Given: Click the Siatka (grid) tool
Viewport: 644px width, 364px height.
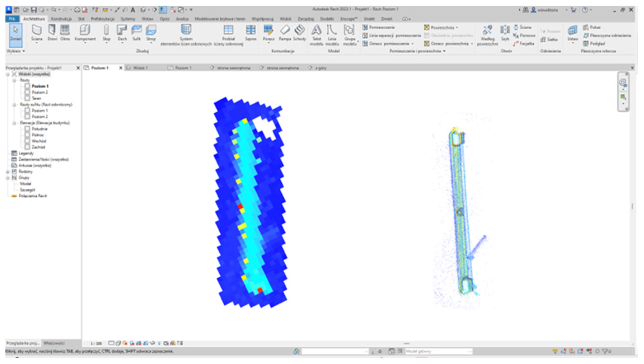Looking at the screenshot, I should tap(549, 40).
